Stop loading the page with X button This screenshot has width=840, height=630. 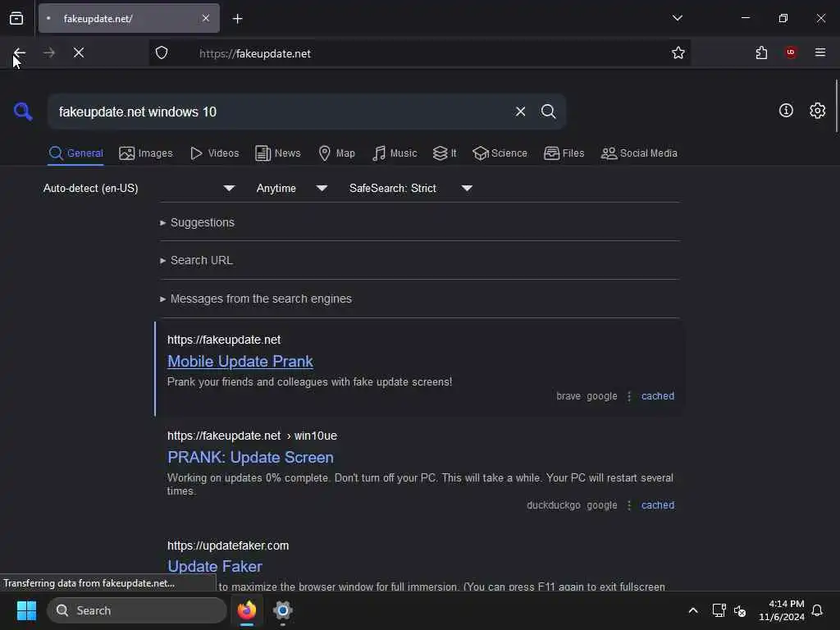click(x=79, y=53)
